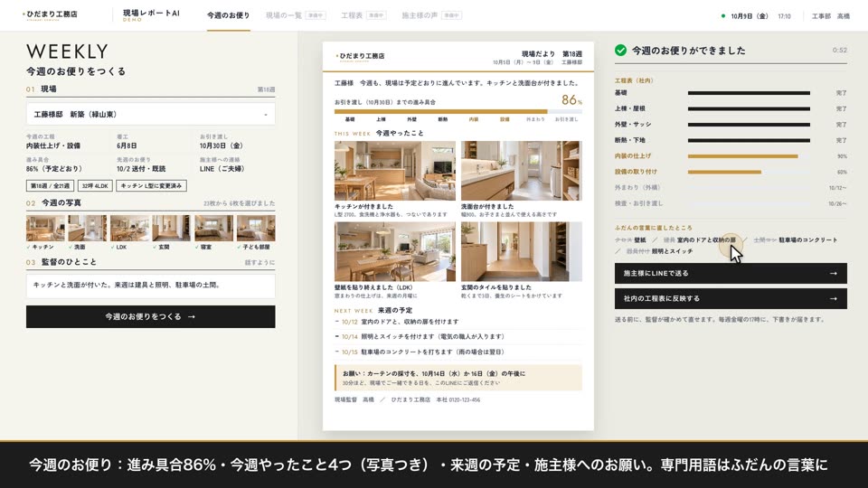The height and width of the screenshot is (488, 868).
Task: Open the washstand photo in the newsletter
Action: point(522,171)
